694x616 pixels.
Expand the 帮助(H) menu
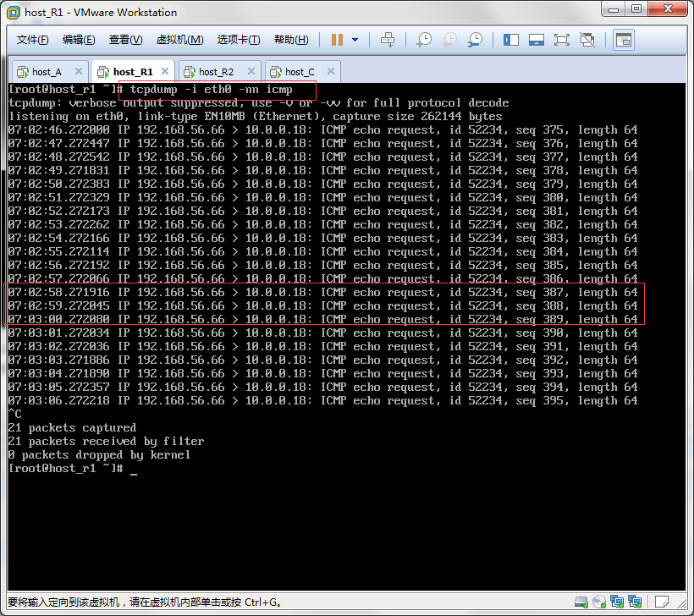tap(290, 40)
